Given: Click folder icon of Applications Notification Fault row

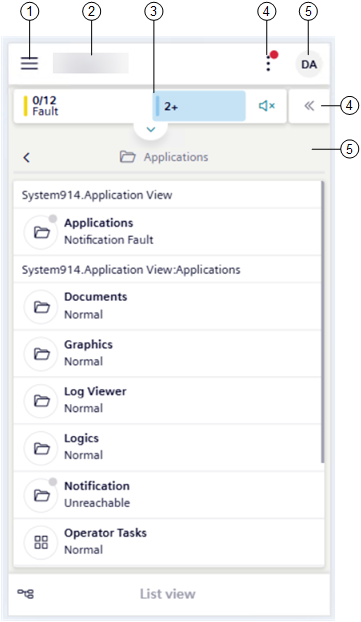Looking at the screenshot, I should point(41,232).
